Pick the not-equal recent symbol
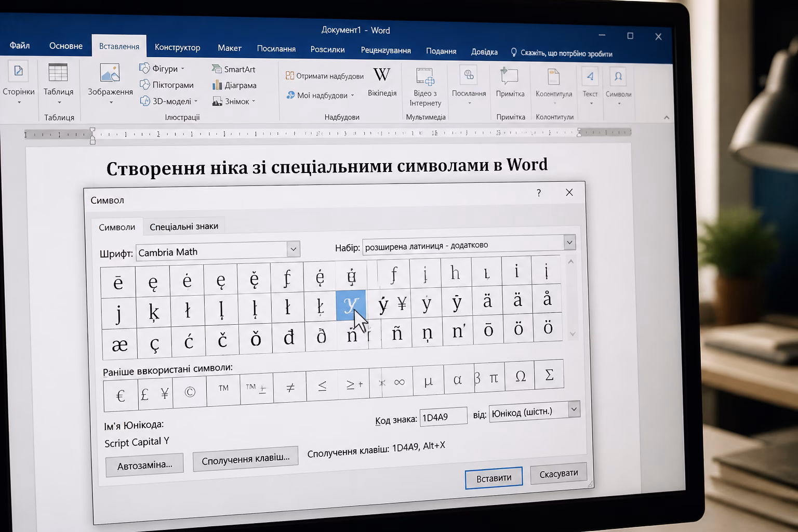 pyautogui.click(x=290, y=387)
